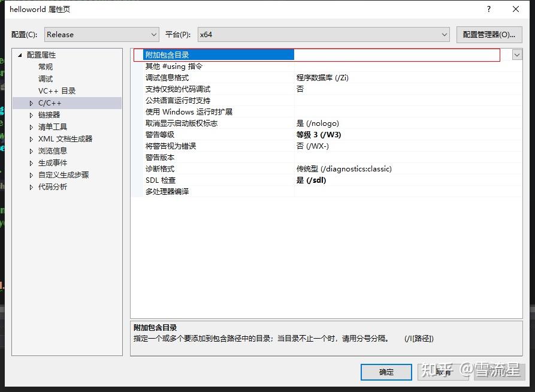Click the 确定 button
The image size is (535, 392).
click(x=386, y=372)
